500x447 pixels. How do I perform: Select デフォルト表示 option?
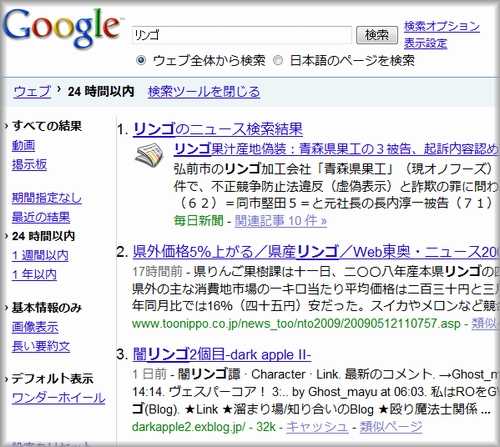pyautogui.click(x=53, y=379)
